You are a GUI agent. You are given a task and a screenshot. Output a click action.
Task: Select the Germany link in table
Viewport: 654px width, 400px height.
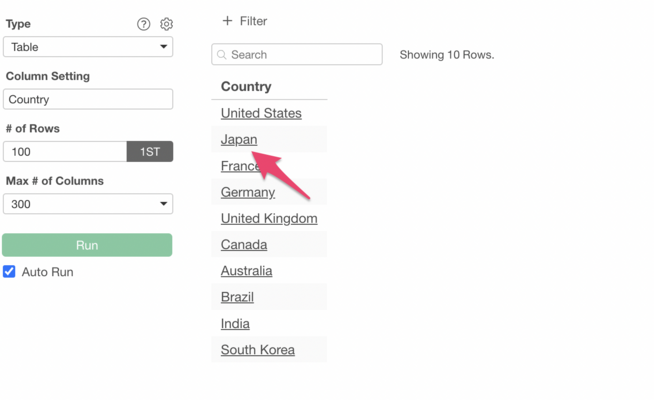click(247, 192)
